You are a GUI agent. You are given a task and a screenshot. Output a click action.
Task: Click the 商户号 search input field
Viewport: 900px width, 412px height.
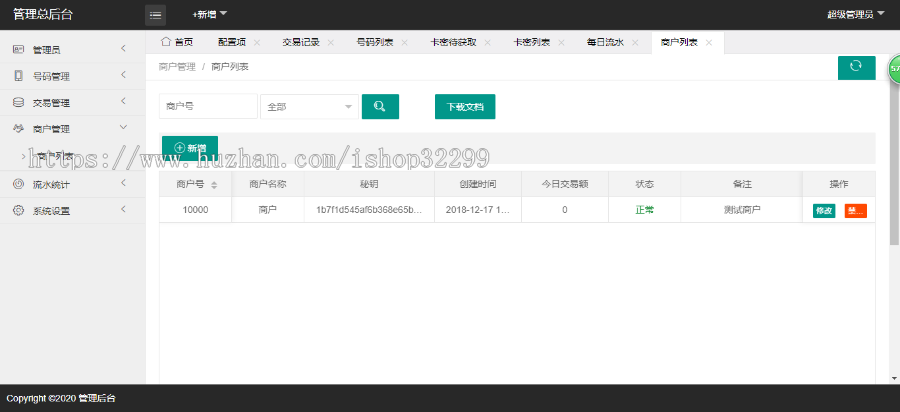(208, 107)
